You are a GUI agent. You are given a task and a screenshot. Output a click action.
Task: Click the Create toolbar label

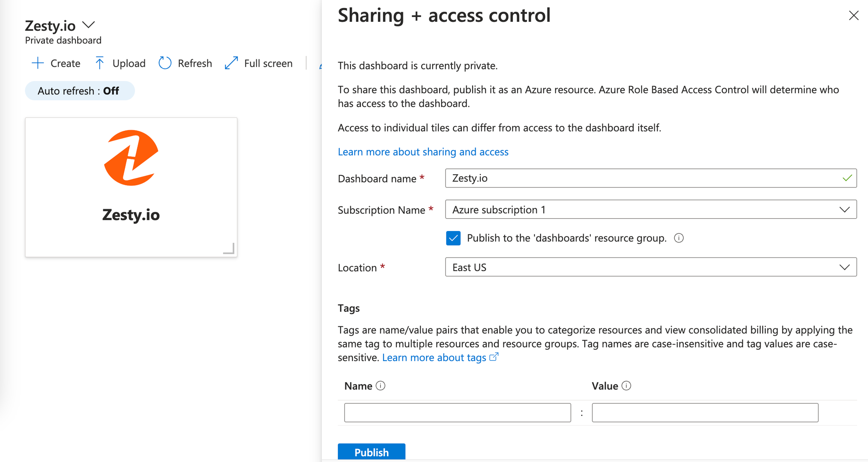click(65, 63)
